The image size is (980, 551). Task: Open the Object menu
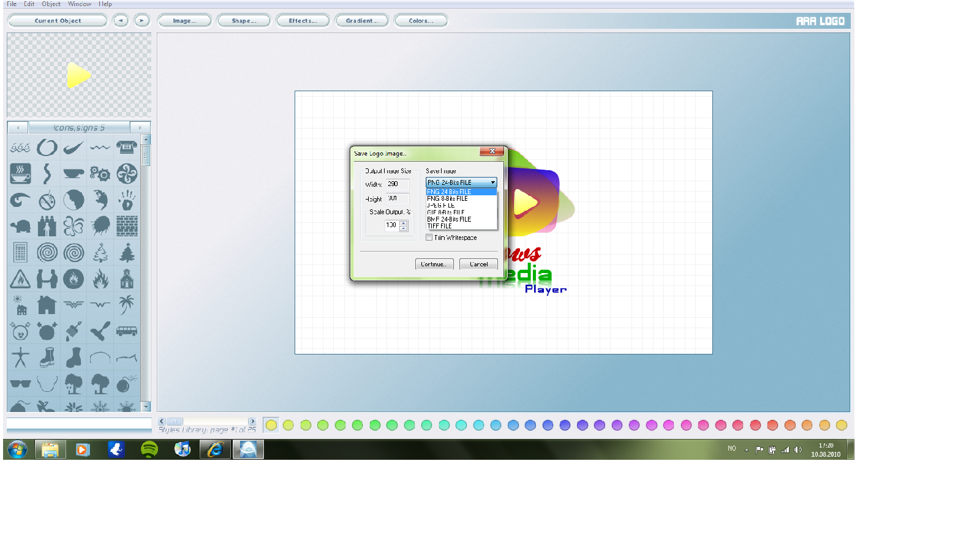tap(51, 4)
